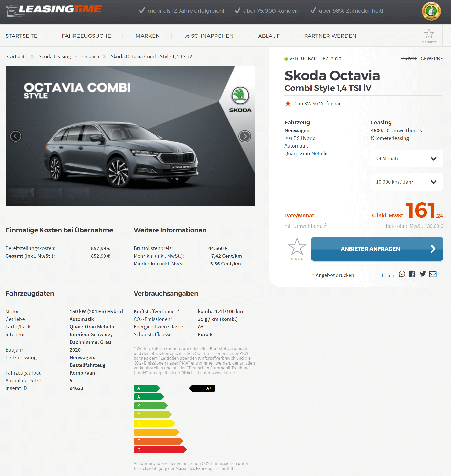Viewport: 451px width, 476px height.
Task: Open % SCHNÄPPCHEN menu item
Action: [x=209, y=36]
